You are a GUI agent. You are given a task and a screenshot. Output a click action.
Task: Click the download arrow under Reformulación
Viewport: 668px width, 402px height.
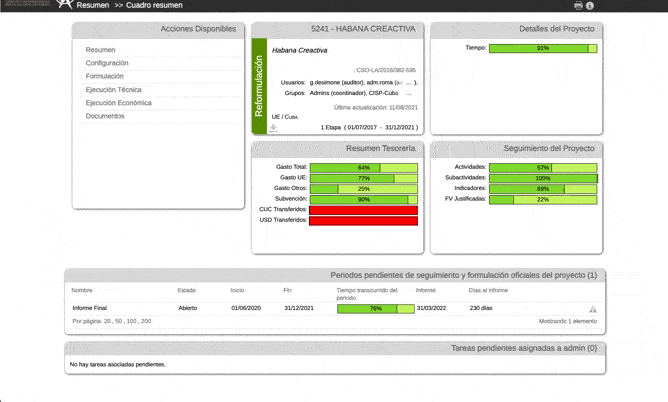[x=273, y=128]
